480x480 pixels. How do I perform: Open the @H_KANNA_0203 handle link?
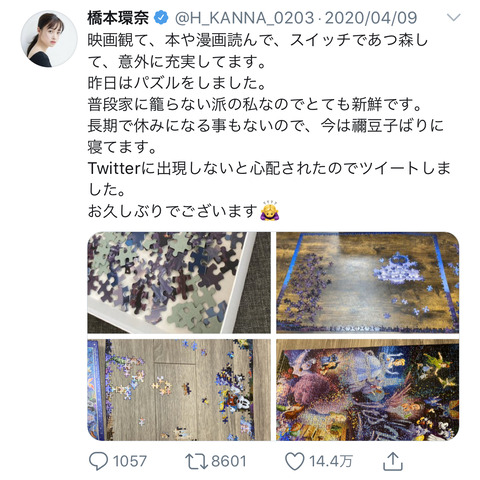click(x=244, y=18)
